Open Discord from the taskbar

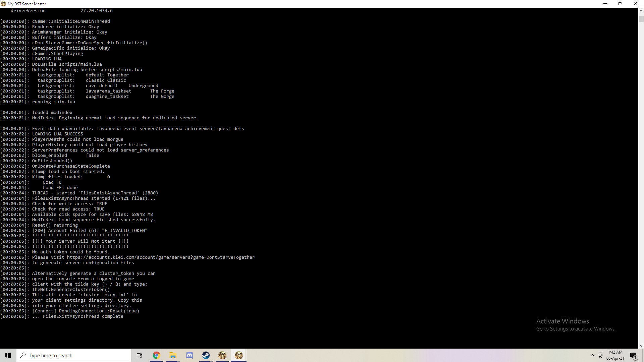click(190, 355)
